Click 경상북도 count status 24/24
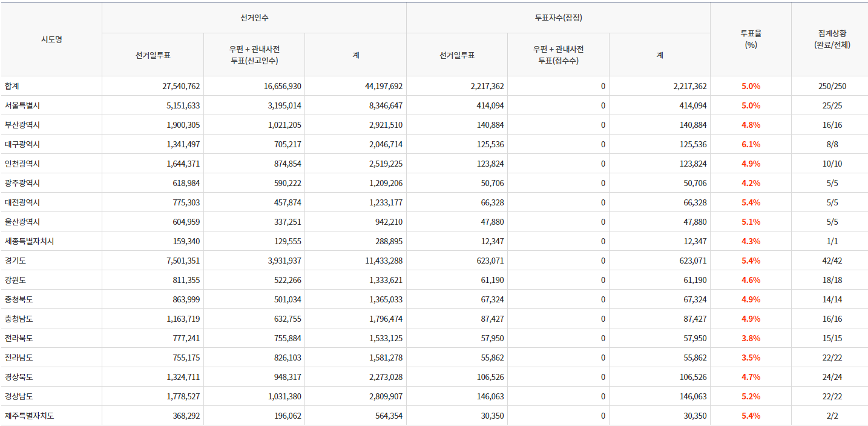This screenshot has width=868, height=426. [x=832, y=377]
